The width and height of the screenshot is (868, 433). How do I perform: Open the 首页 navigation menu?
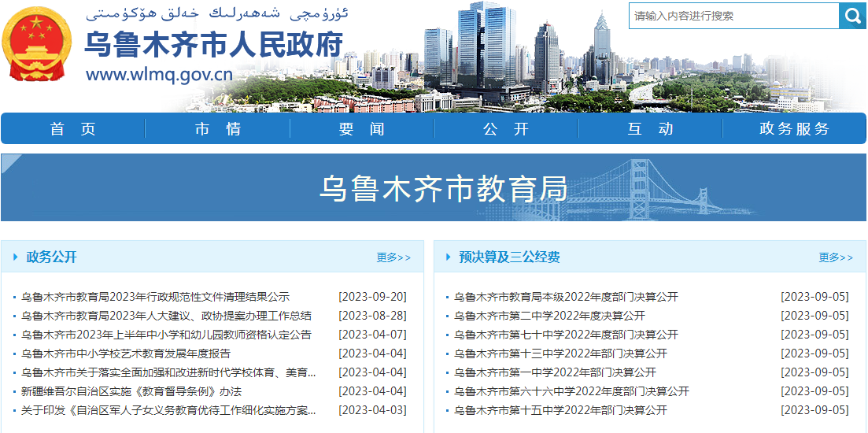73,128
